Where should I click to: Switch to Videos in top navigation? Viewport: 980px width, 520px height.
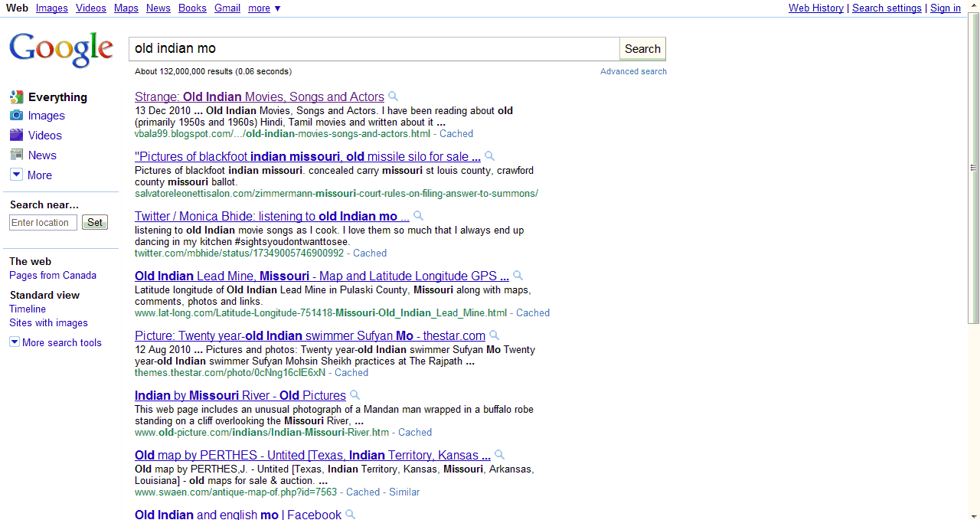(x=91, y=8)
